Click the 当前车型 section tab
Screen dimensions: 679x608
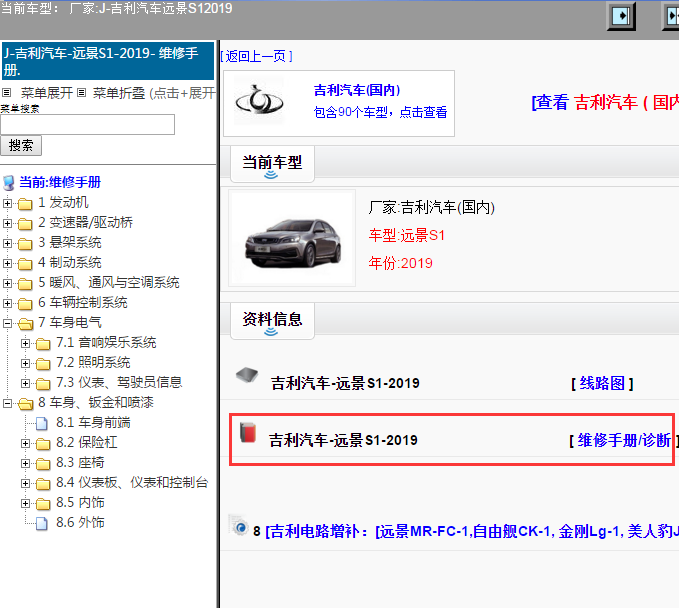(272, 164)
